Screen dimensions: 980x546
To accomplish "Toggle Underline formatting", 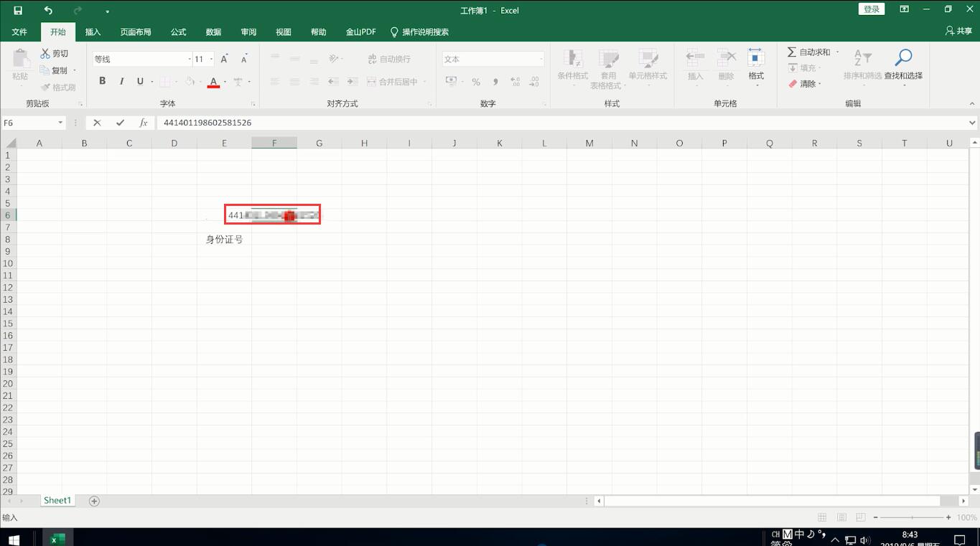I will point(140,81).
